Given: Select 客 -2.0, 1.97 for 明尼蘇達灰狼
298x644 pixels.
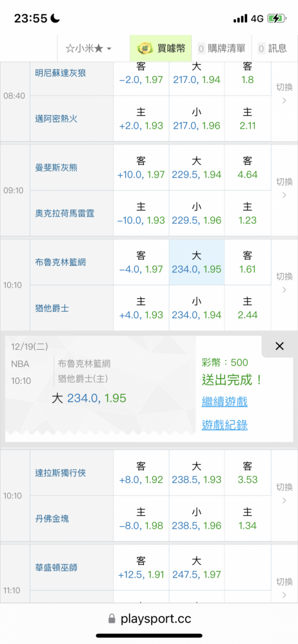Looking at the screenshot, I should (x=141, y=73).
